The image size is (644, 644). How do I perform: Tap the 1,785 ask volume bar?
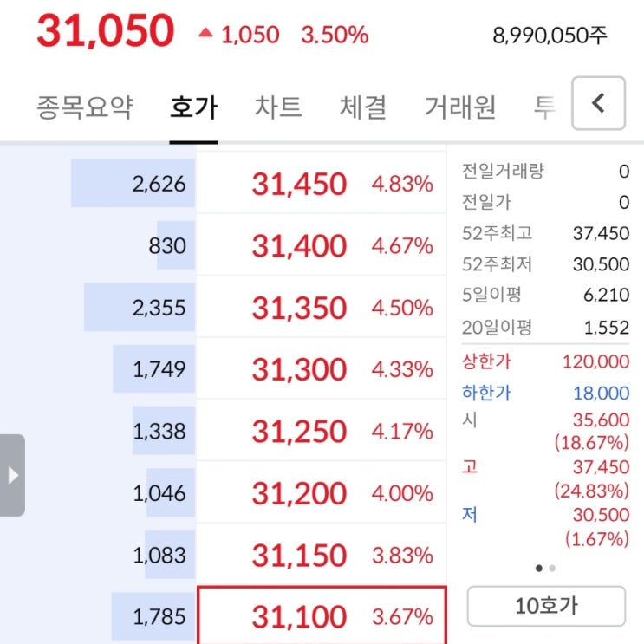click(153, 616)
